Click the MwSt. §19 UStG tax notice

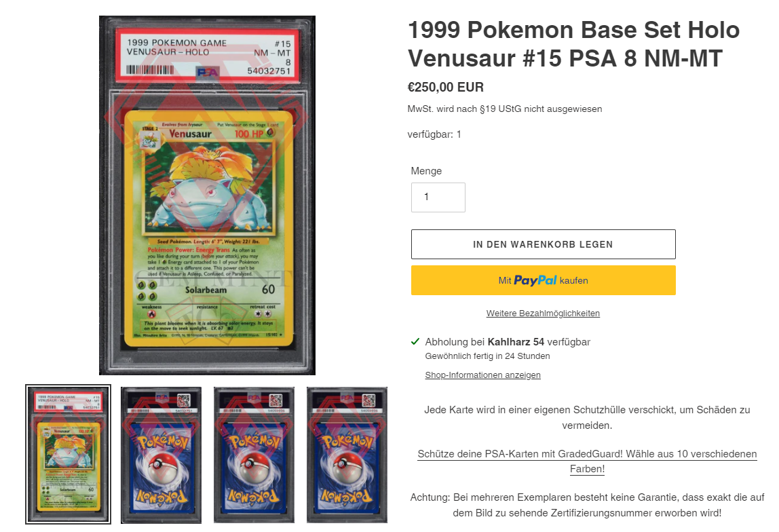[x=505, y=109]
